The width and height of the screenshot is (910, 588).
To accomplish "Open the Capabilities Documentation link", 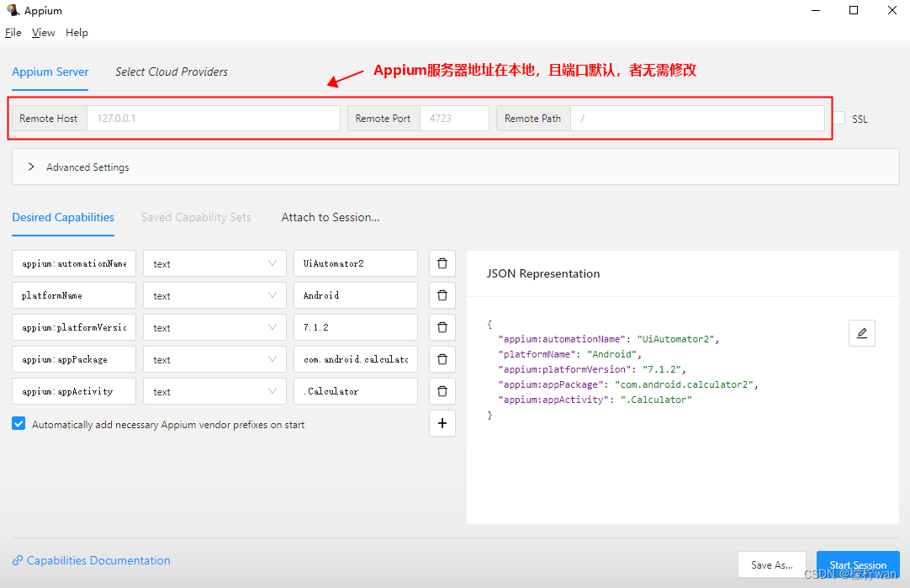I will pyautogui.click(x=98, y=560).
